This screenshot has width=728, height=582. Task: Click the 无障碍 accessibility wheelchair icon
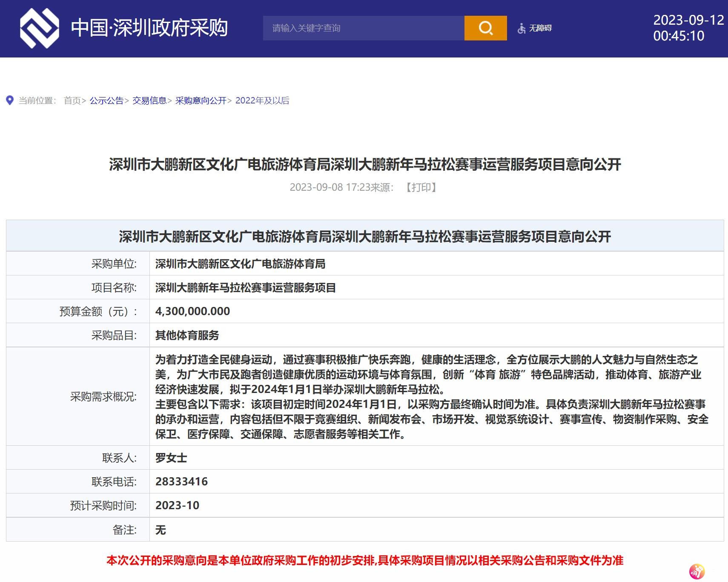coord(522,29)
